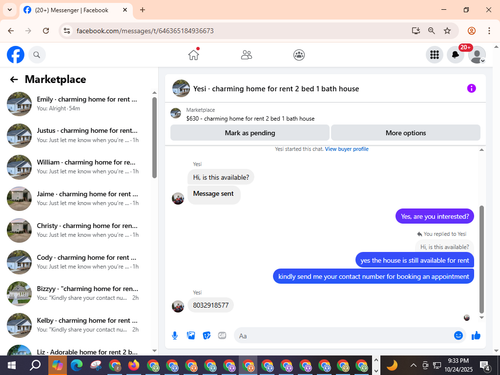
Task: Click the message text field
Action: (343, 336)
